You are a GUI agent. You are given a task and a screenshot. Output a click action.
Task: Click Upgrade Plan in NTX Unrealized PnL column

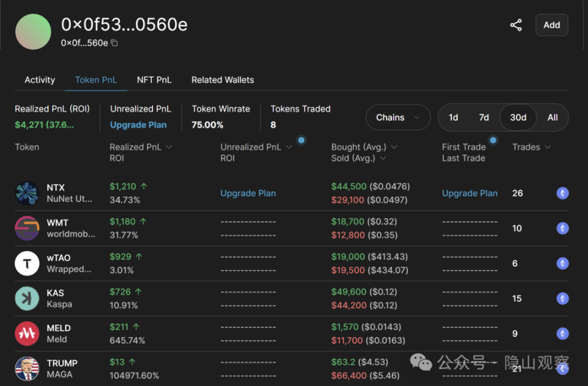click(248, 193)
